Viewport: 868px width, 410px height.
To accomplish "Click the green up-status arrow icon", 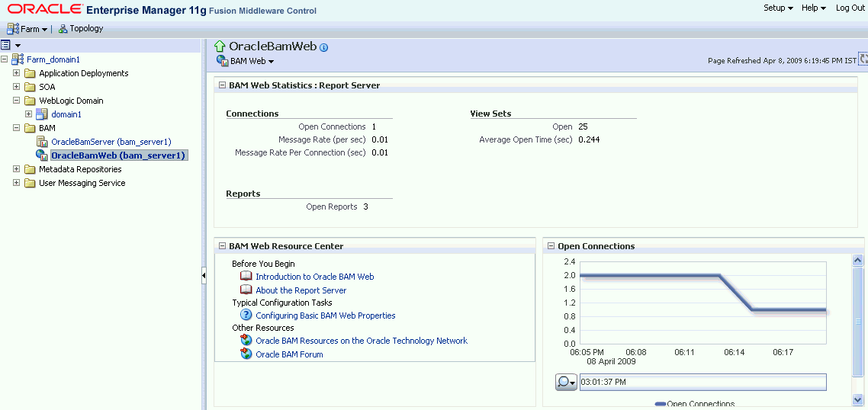I will pos(220,46).
